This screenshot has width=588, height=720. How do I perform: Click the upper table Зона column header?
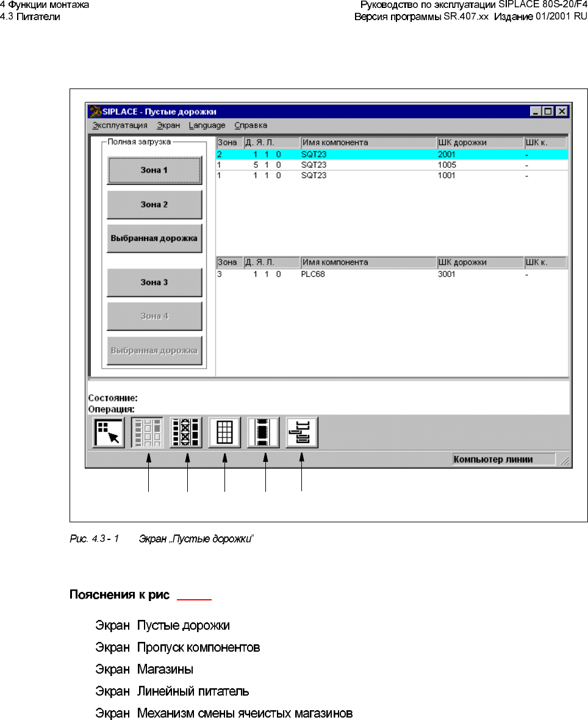[x=229, y=142]
